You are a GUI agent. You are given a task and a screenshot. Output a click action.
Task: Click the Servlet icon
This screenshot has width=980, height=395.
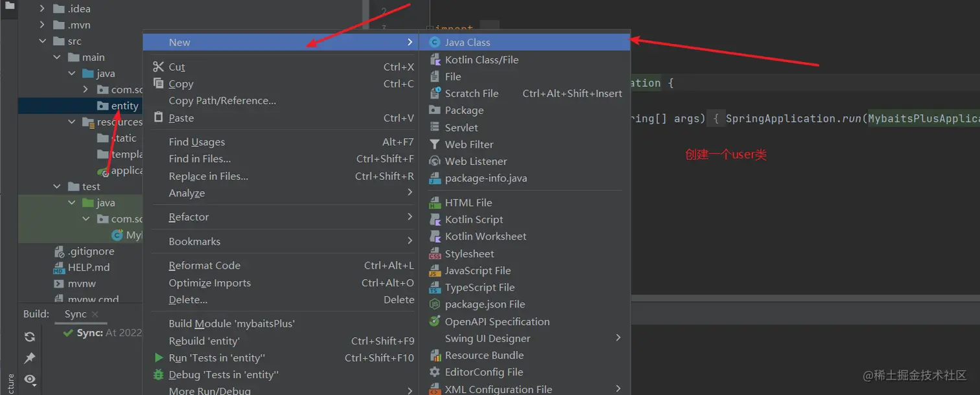435,128
